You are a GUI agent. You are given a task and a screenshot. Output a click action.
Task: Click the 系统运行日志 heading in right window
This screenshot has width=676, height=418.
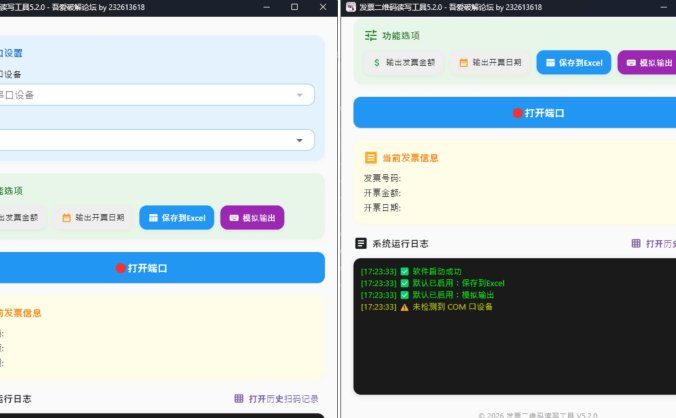tap(400, 243)
